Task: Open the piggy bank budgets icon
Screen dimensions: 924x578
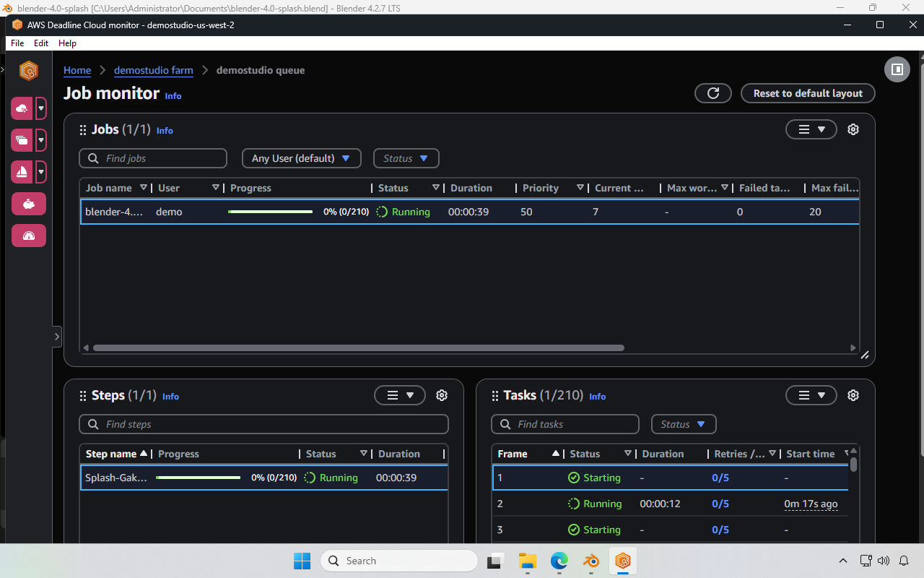Action: click(28, 204)
